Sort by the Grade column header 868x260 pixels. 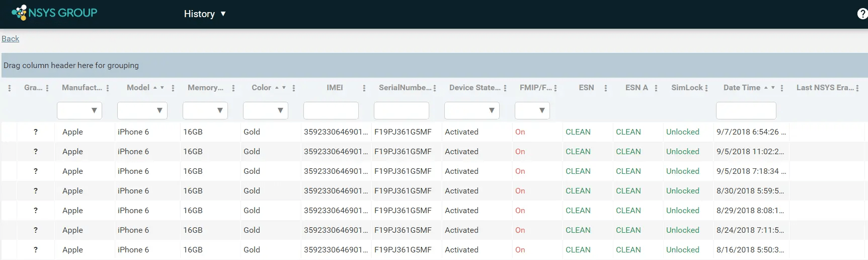click(x=33, y=88)
